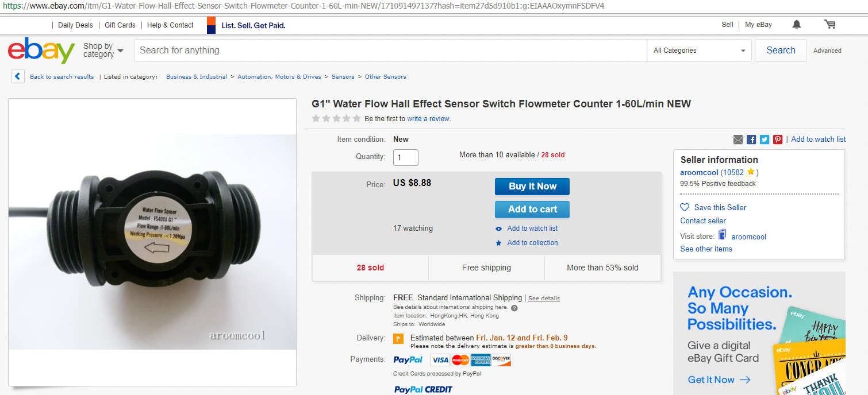Click the international shipping help question icon
This screenshot has height=395, width=868.
coord(514,308)
